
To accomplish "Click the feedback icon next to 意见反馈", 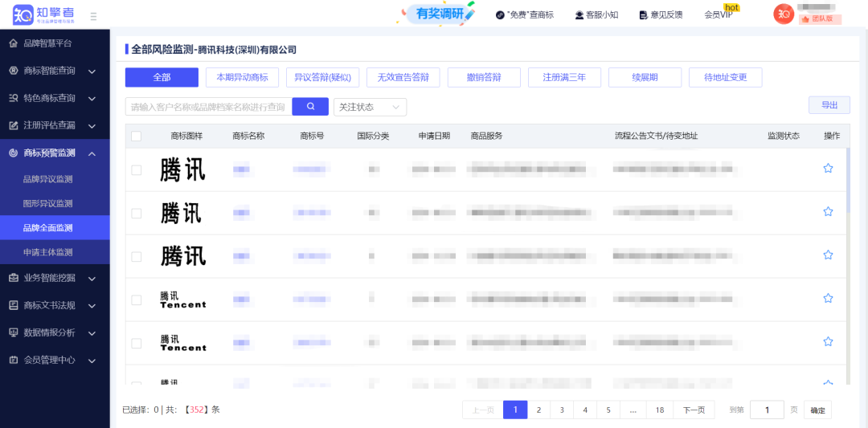I will point(643,15).
